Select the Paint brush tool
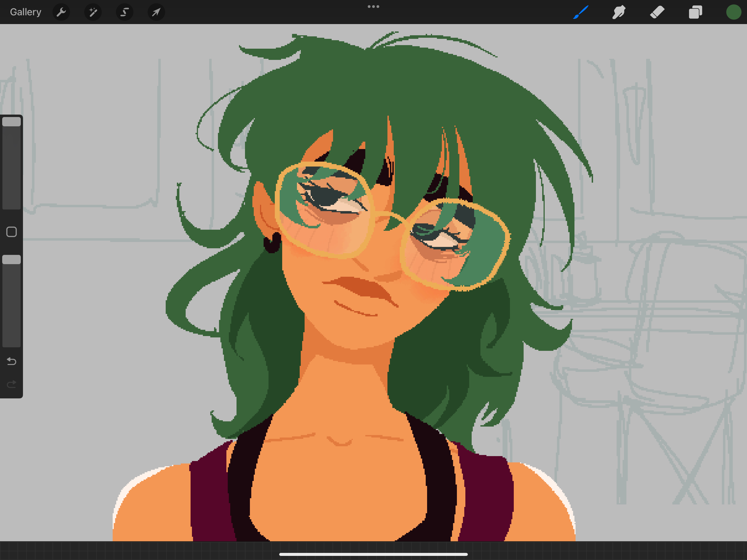747x560 pixels. point(580,13)
